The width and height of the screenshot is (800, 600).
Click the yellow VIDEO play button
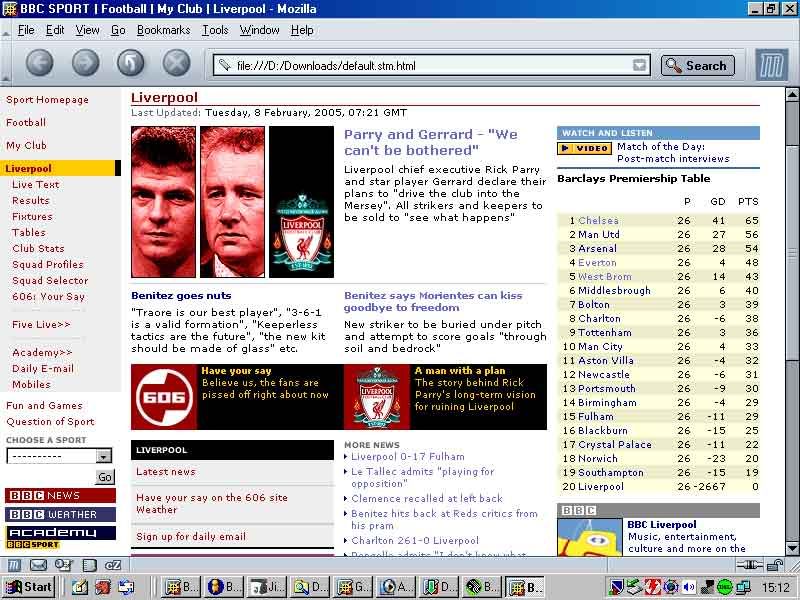coord(585,148)
